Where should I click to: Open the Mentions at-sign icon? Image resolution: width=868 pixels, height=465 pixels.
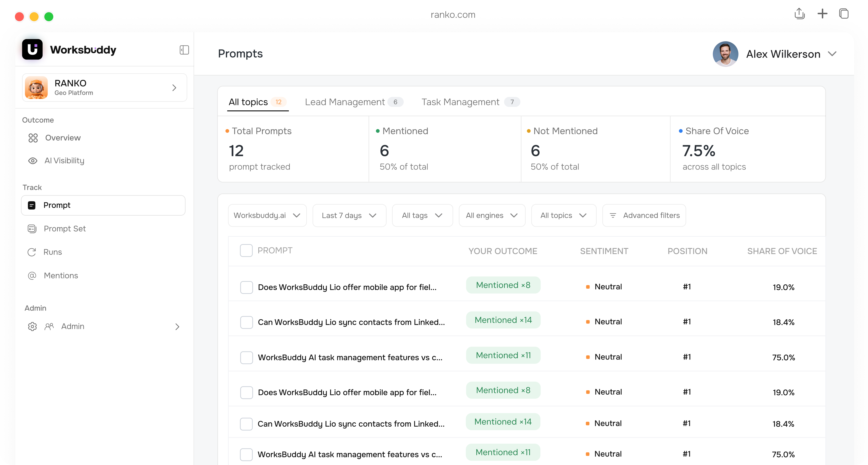tap(32, 275)
